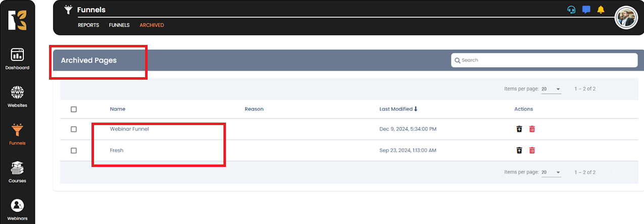The image size is (644, 224).
Task: Go to Websites in the sidebar
Action: point(17,93)
